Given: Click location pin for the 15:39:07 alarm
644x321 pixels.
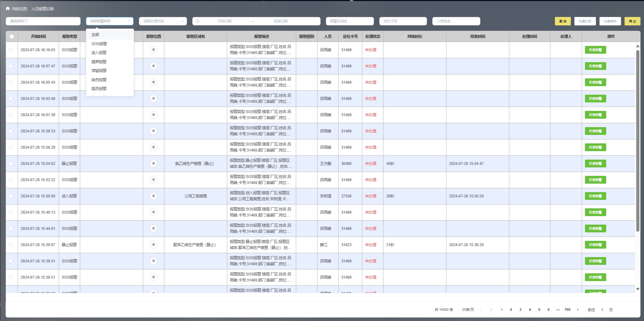Looking at the screenshot, I should pos(153,245).
